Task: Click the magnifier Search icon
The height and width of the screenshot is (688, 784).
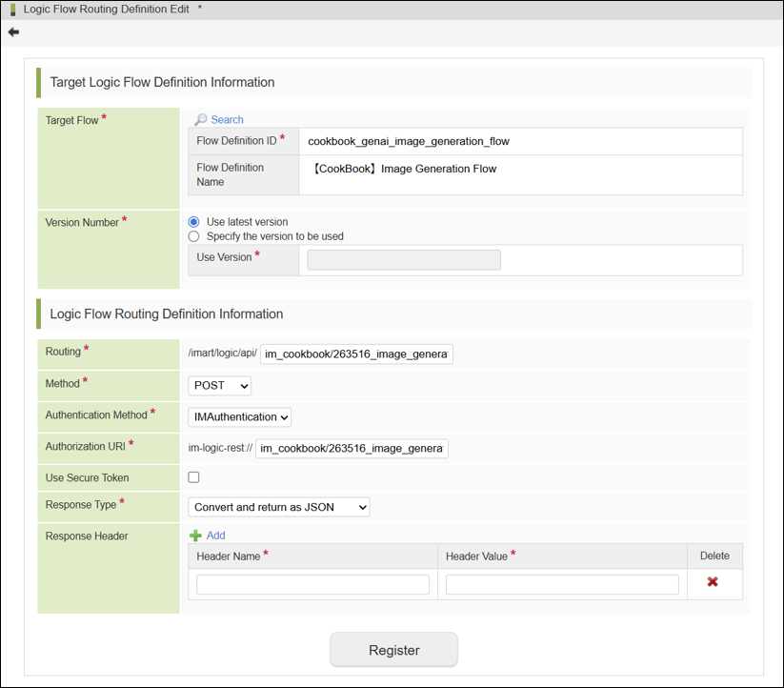Action: pos(200,120)
